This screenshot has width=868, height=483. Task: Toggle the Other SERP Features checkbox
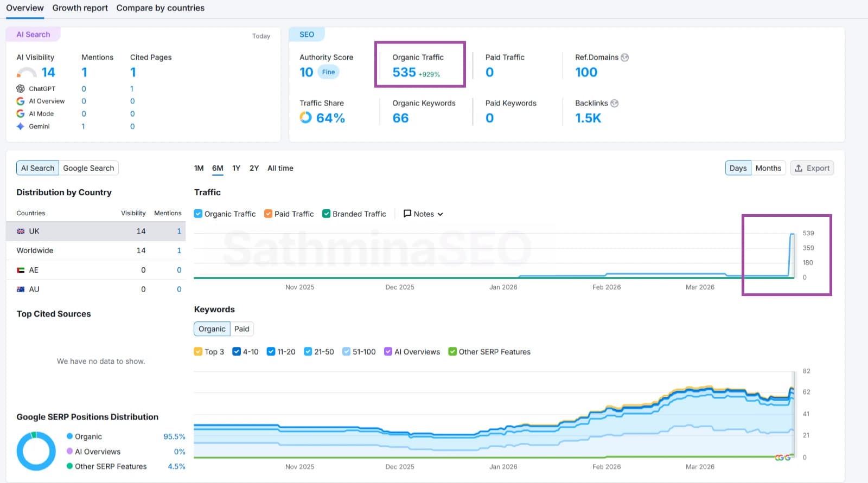tap(452, 351)
